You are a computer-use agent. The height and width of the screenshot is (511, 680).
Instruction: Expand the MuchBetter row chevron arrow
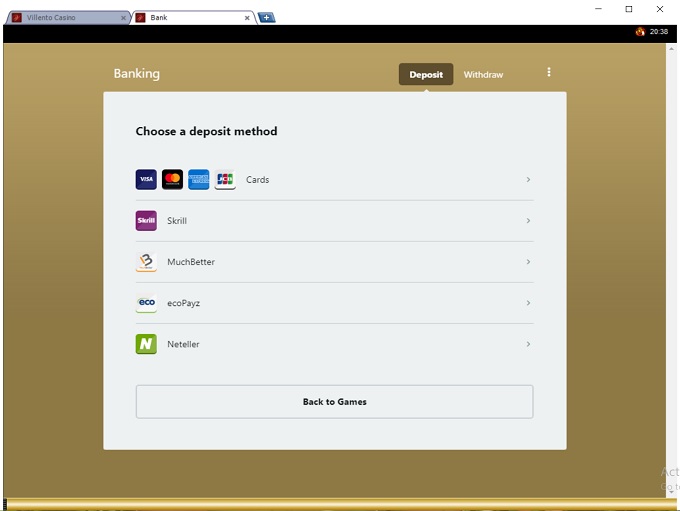click(528, 262)
